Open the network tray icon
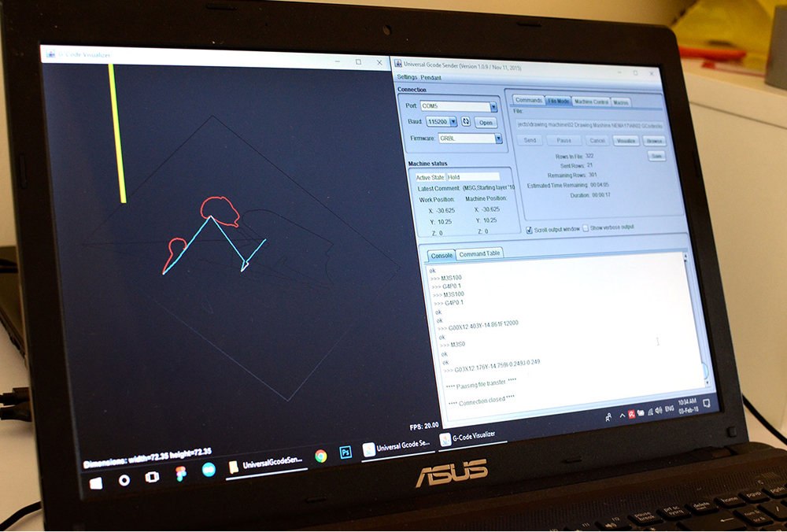Viewport: 787px width, 532px height. pyautogui.click(x=650, y=412)
